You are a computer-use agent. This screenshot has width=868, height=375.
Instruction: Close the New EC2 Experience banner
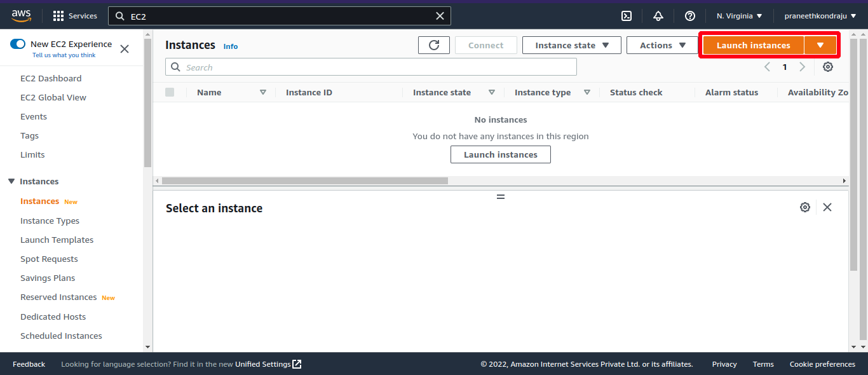125,49
